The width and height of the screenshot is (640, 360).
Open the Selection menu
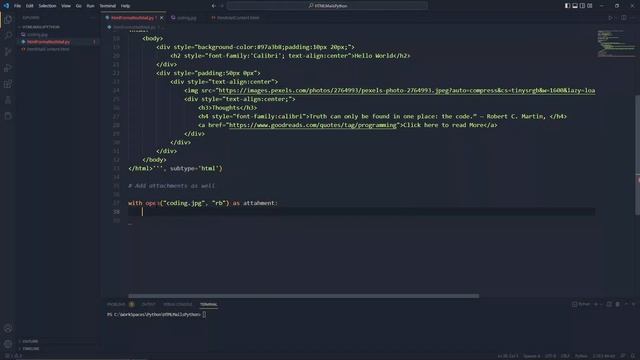[47, 6]
